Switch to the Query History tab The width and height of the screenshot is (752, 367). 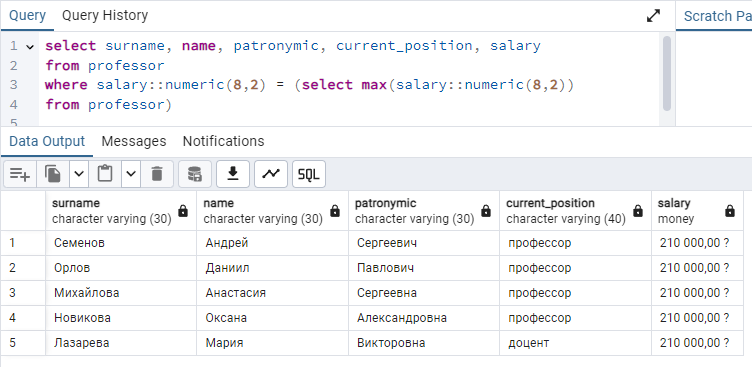pyautogui.click(x=105, y=15)
